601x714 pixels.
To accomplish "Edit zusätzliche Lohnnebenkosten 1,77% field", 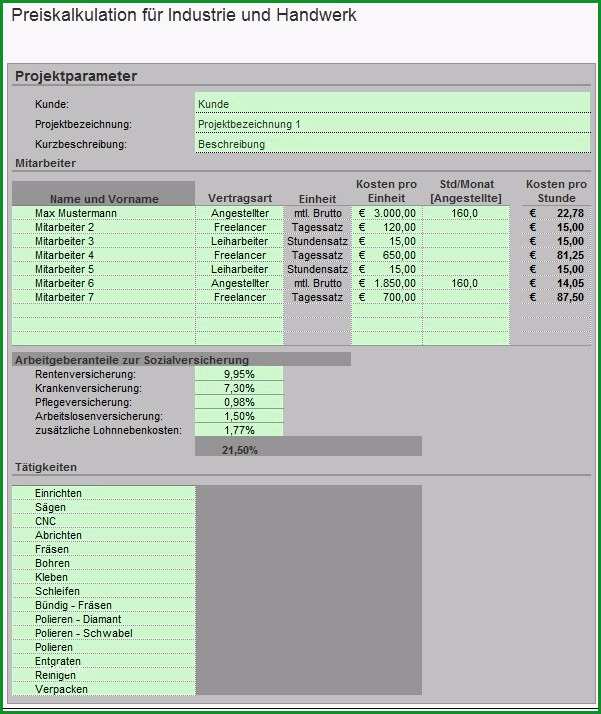I will pos(239,430).
